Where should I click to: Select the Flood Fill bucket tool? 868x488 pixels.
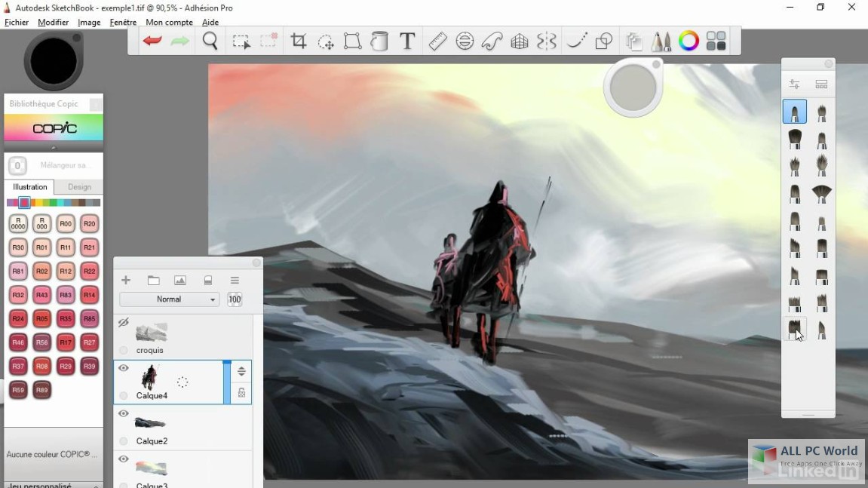(380, 41)
